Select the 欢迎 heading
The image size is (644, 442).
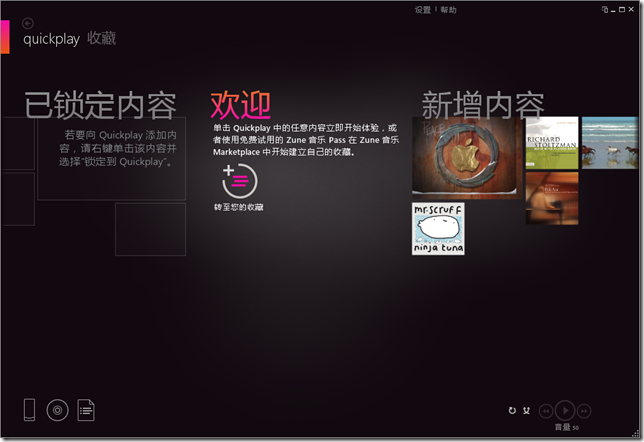241,106
